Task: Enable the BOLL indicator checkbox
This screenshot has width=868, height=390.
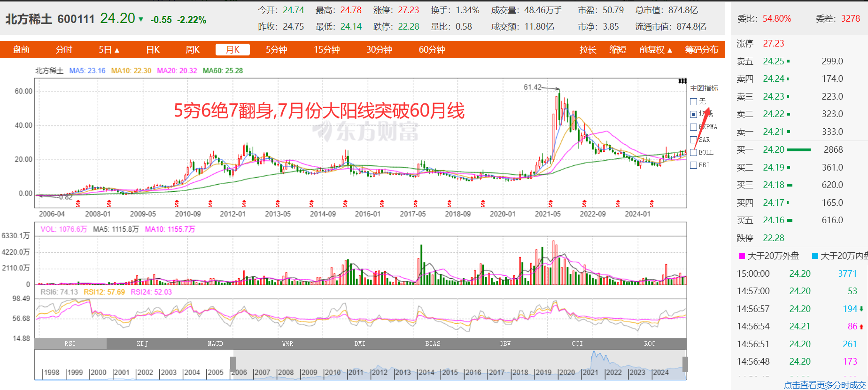Action: tap(693, 152)
